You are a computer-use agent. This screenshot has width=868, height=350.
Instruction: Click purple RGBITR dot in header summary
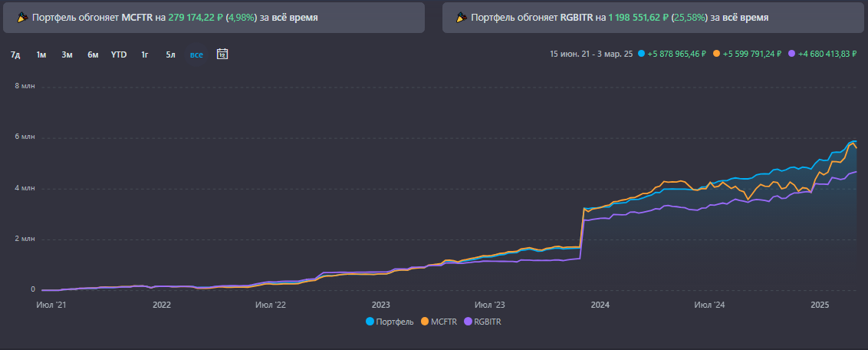point(791,54)
